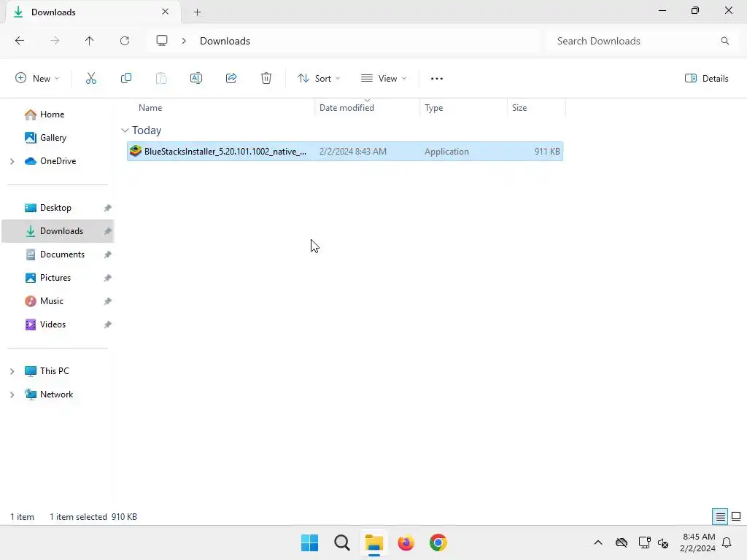Click the Cut scissors icon
Screen dimensions: 747x560
[x=91, y=79]
